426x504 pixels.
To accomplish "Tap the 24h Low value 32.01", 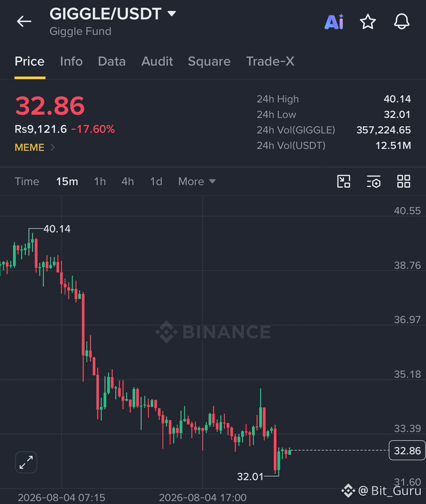I will [397, 114].
